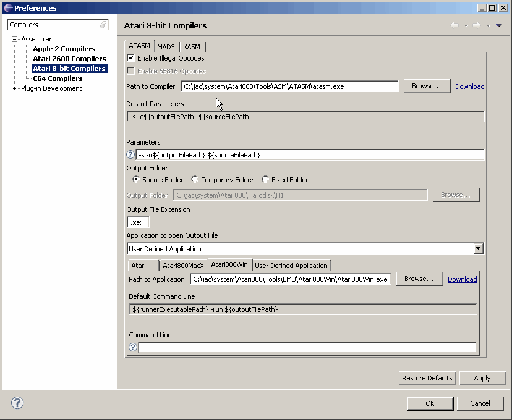The height and width of the screenshot is (420, 512).
Task: Open the forward history dropdown arrow
Action: [488, 25]
